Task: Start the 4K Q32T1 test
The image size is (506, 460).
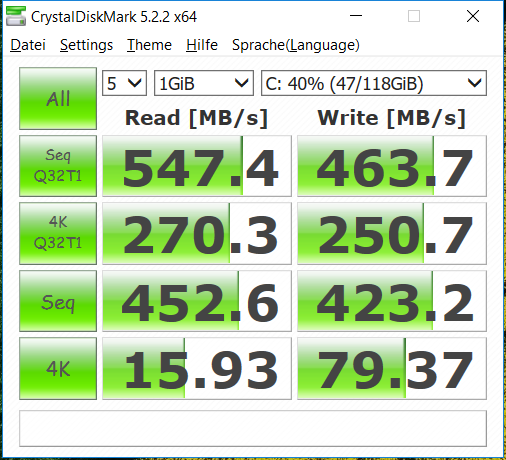Action: point(58,233)
